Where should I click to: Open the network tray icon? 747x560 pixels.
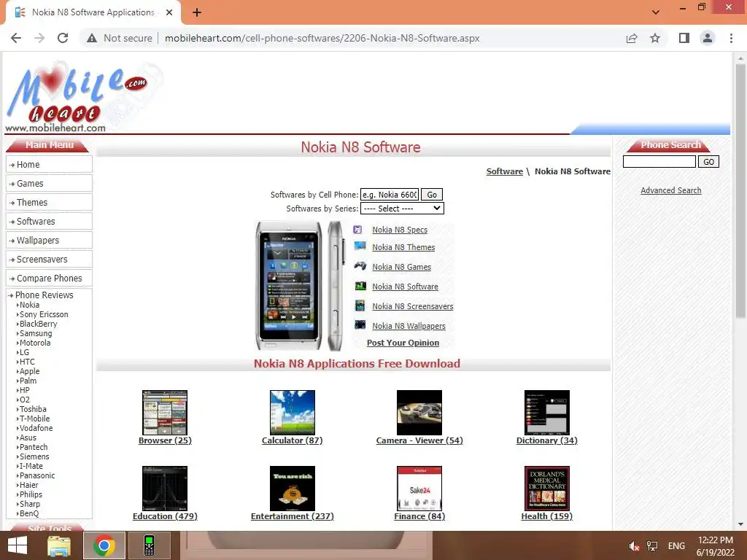click(x=652, y=546)
